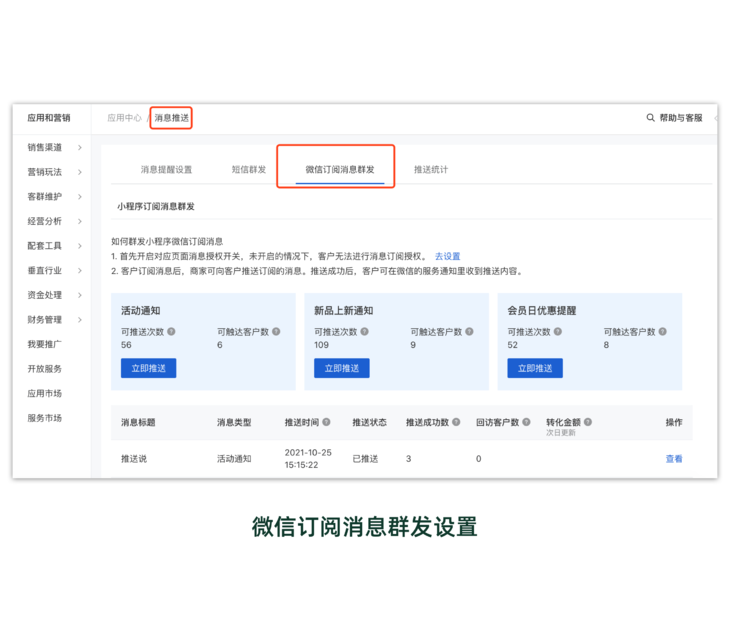Click 消息类型 column header

234,422
